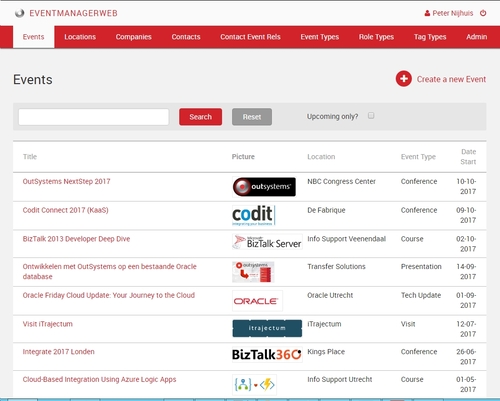The width and height of the screenshot is (500, 401).
Task: Click the Tech Update event type cell
Action: [x=421, y=295]
